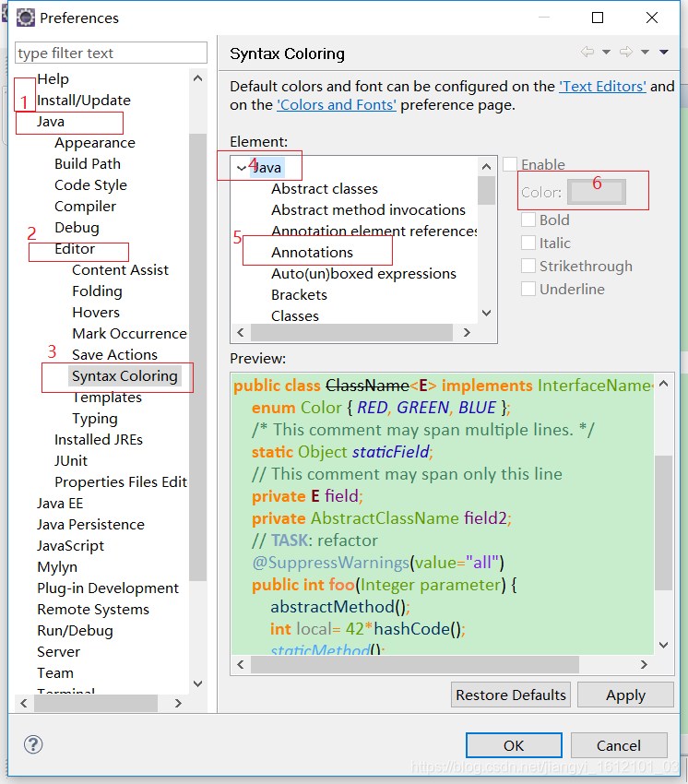Image resolution: width=688 pixels, height=784 pixels.
Task: Open Installed JREs page
Action: coord(99,439)
